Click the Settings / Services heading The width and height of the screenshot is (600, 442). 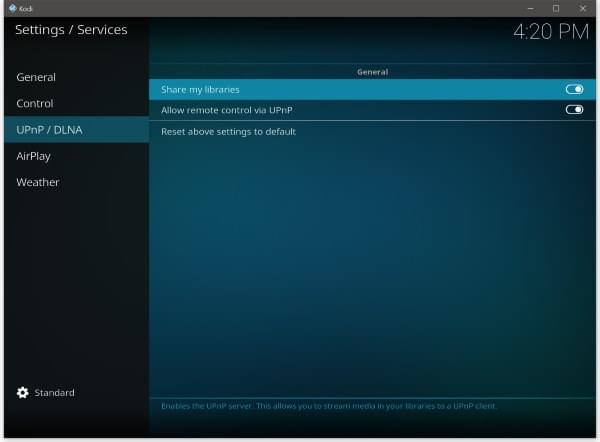tap(71, 30)
